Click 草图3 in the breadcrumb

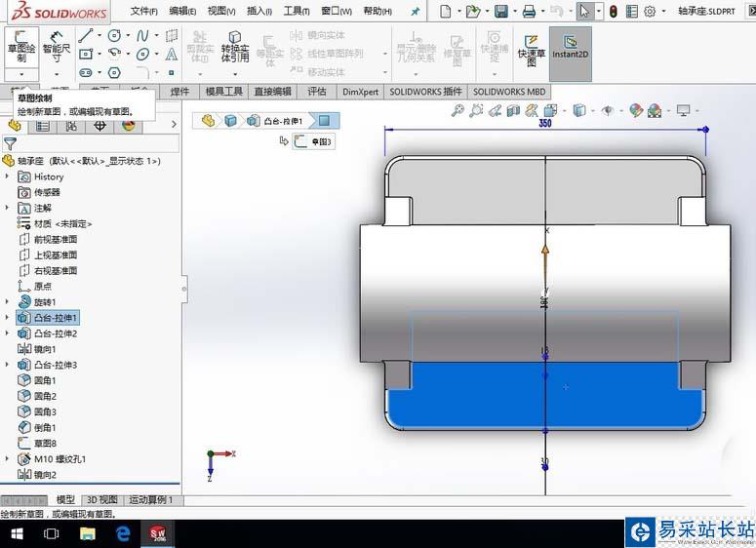click(314, 141)
